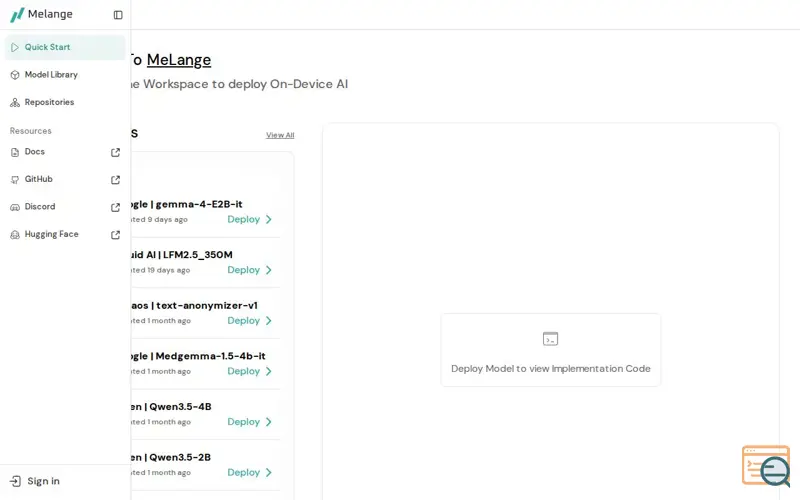The image size is (800, 500).
Task: Select the Qwen3.5-4B model title
Action: click(171, 407)
